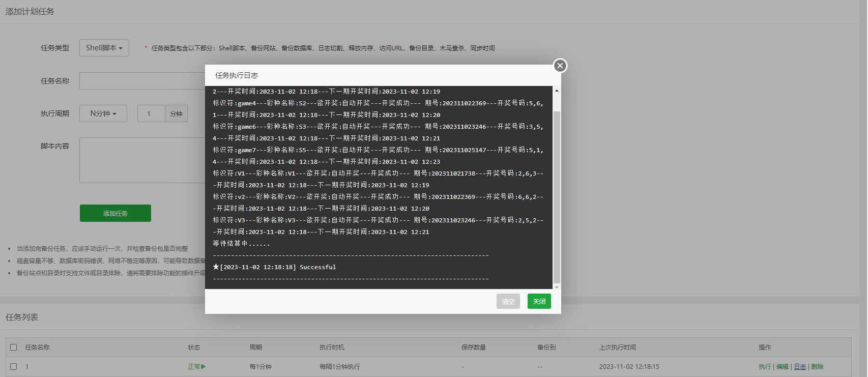Open the N分钟 cycle dropdown
This screenshot has width=868, height=377.
tap(103, 113)
